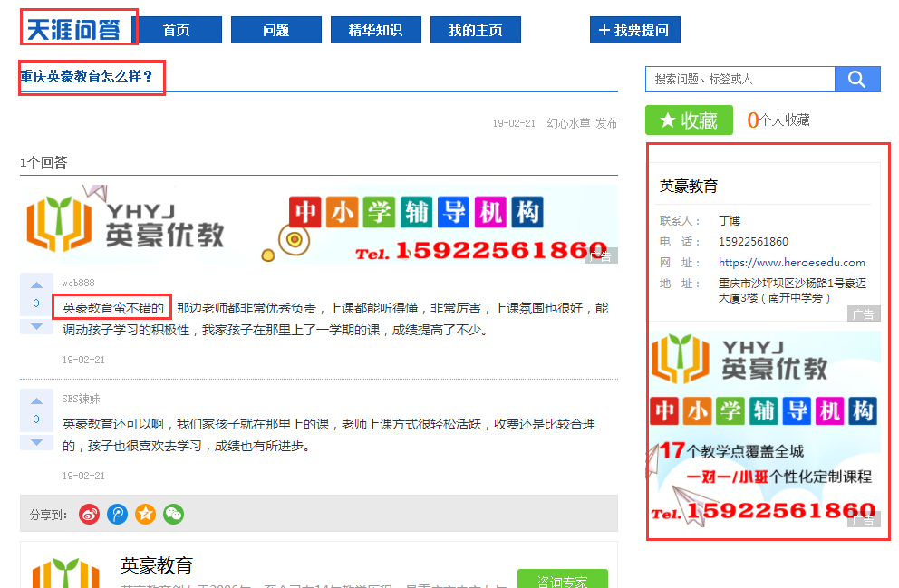
Task: Click the magnifier search button
Action: tap(857, 79)
